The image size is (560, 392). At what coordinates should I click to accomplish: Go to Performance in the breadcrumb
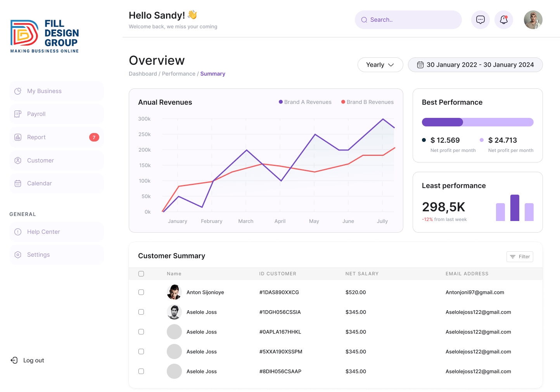[178, 74]
